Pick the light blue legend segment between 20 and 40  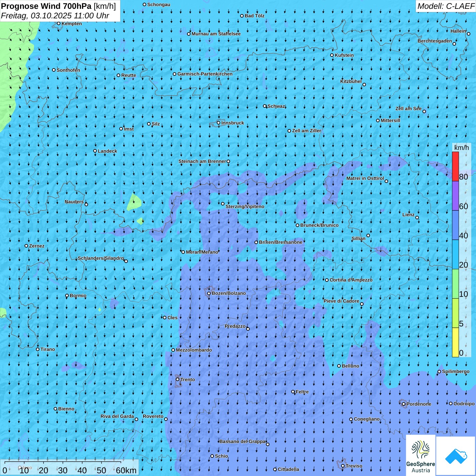pos(455,255)
